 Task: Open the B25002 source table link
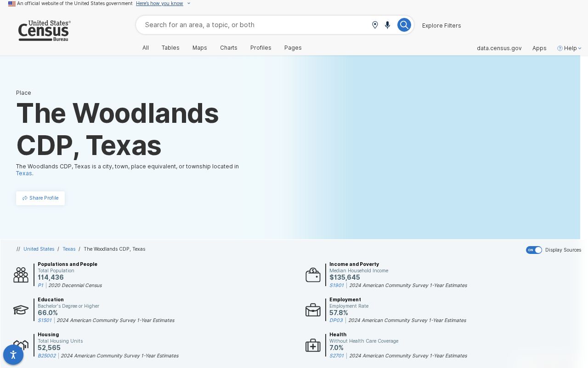click(47, 356)
